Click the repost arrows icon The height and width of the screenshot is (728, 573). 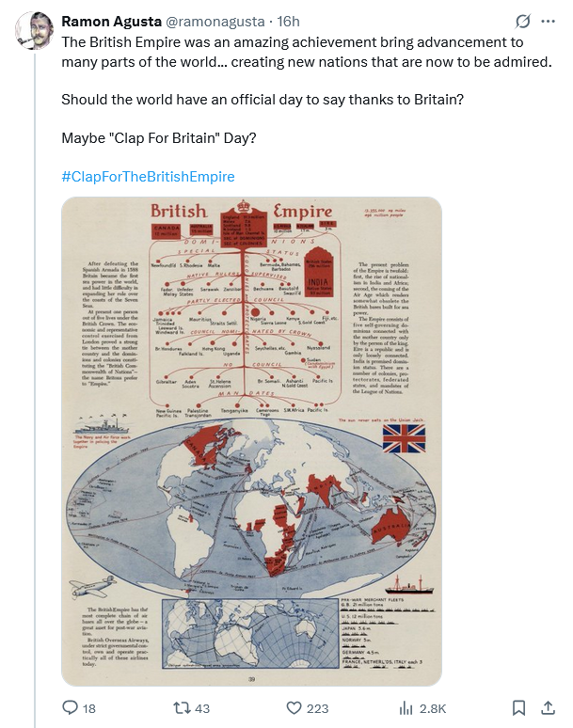(x=180, y=708)
